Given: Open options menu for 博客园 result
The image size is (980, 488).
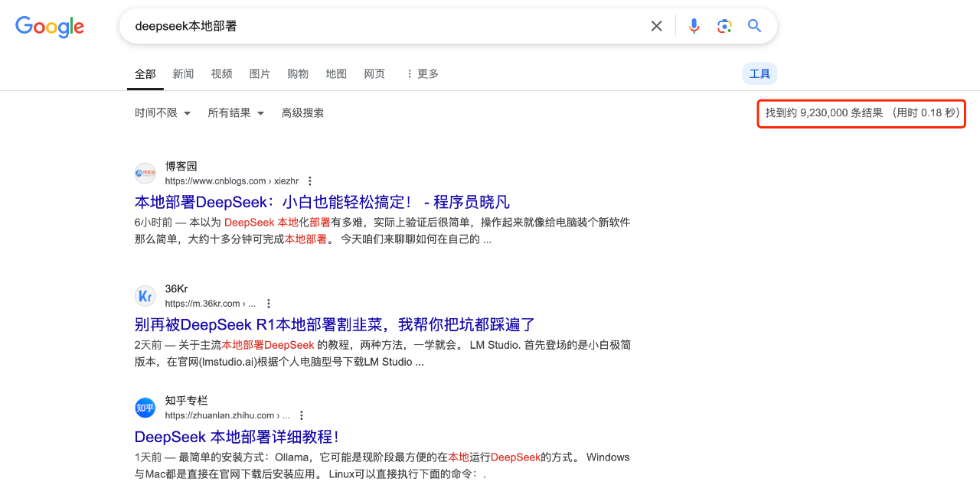Looking at the screenshot, I should (310, 181).
